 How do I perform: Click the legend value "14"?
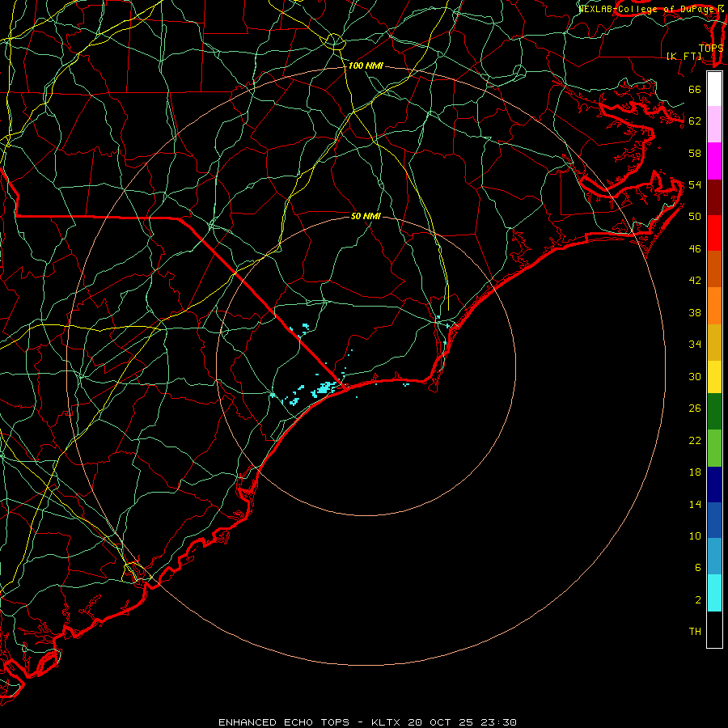pyautogui.click(x=695, y=504)
